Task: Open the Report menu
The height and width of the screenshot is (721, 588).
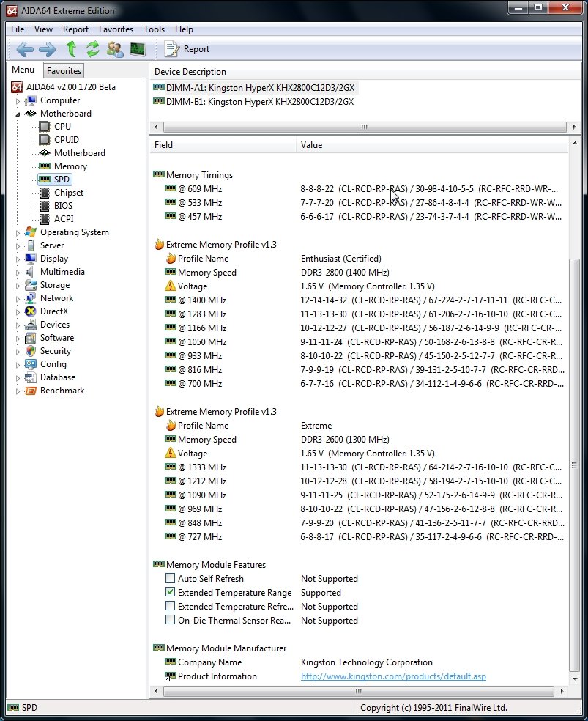Action: coord(75,29)
